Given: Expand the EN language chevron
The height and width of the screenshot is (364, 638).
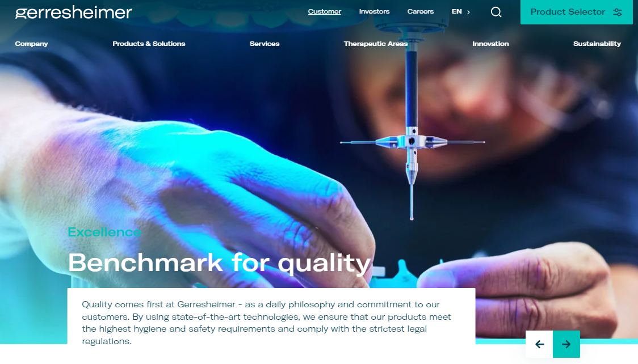Looking at the screenshot, I should (469, 12).
